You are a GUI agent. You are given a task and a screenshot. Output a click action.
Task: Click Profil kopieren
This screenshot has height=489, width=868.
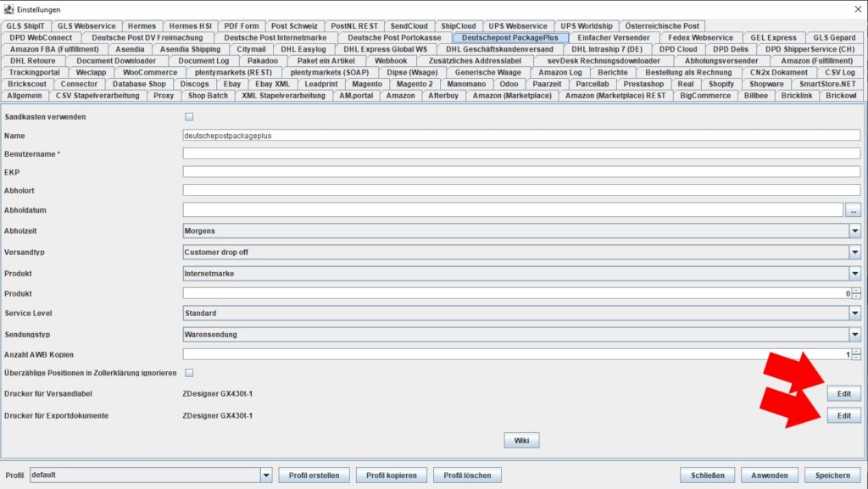coord(392,475)
